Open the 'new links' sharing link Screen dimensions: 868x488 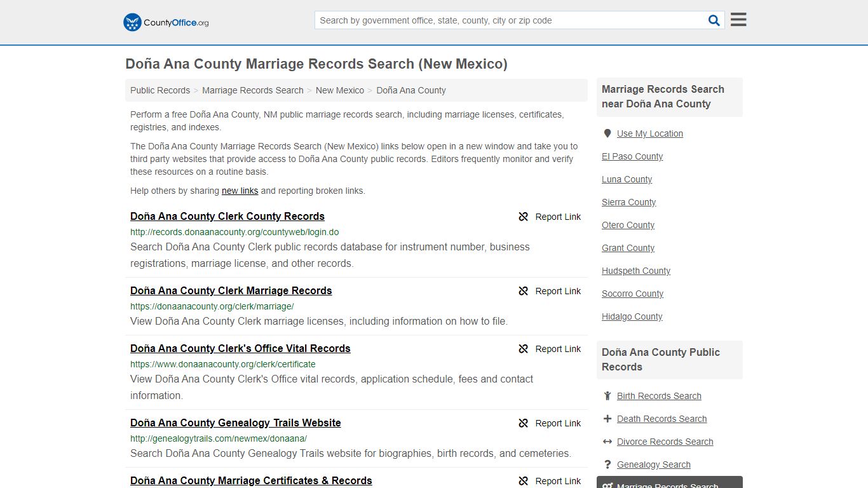pos(240,191)
